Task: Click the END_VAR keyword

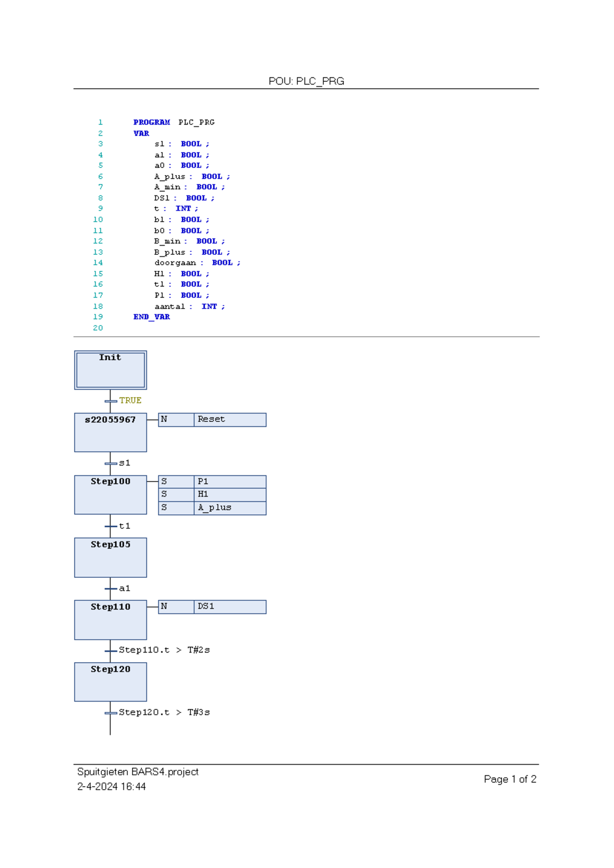Action: (x=151, y=317)
